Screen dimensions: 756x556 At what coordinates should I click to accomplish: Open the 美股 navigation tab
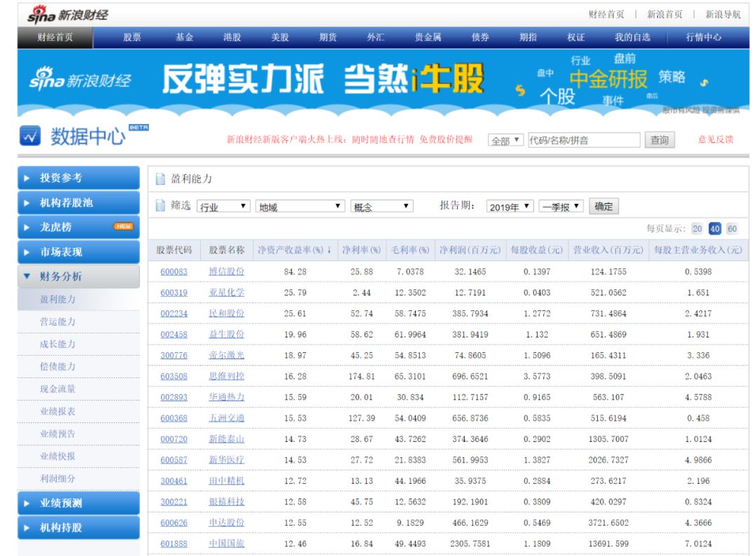coord(280,37)
